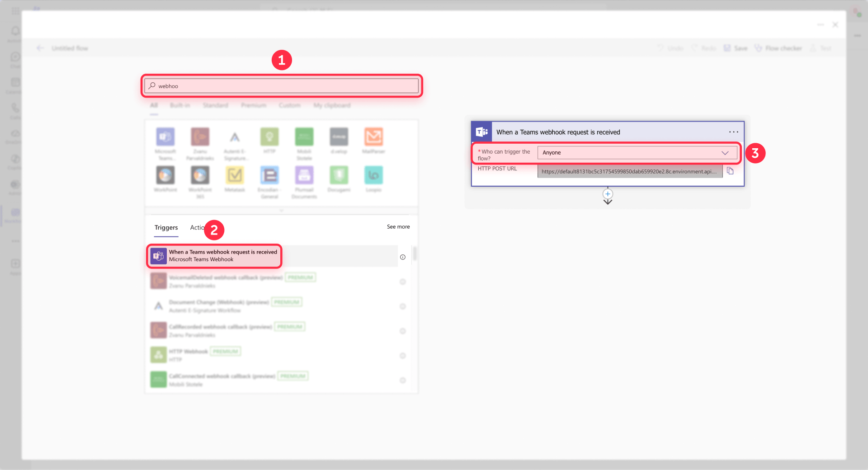
Task: Click the HTTP POST URL field
Action: 630,171
